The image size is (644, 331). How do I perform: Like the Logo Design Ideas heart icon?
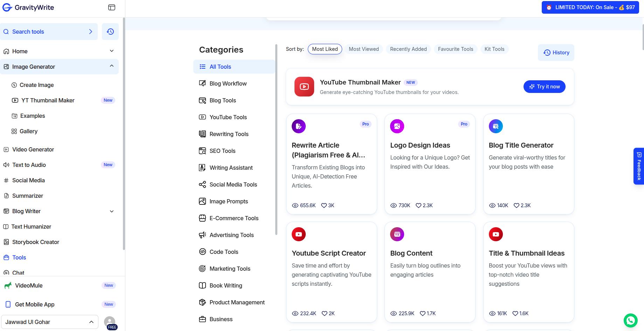[418, 205]
